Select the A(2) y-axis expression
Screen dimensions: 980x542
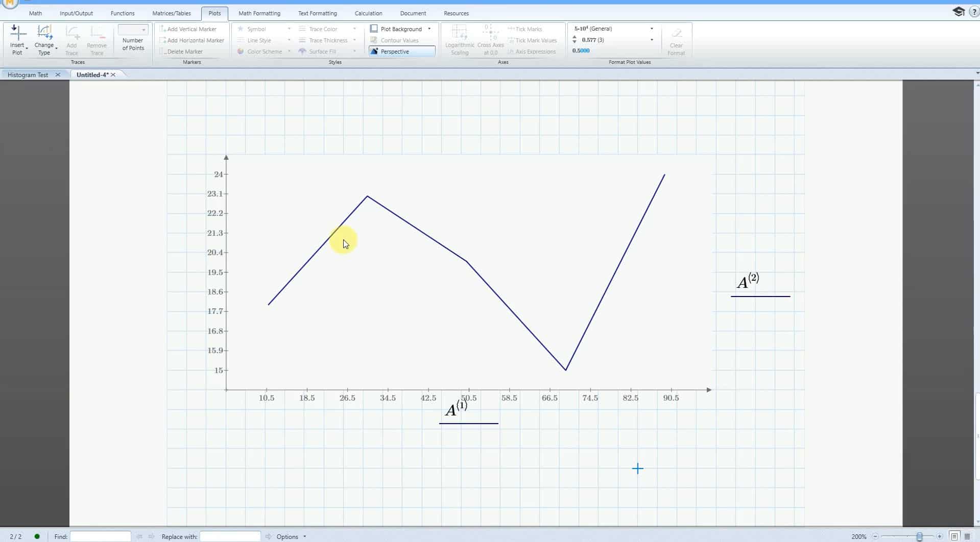tap(748, 281)
